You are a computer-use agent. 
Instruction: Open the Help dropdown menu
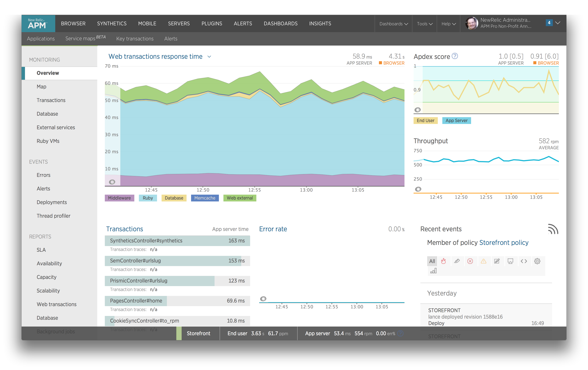449,24
